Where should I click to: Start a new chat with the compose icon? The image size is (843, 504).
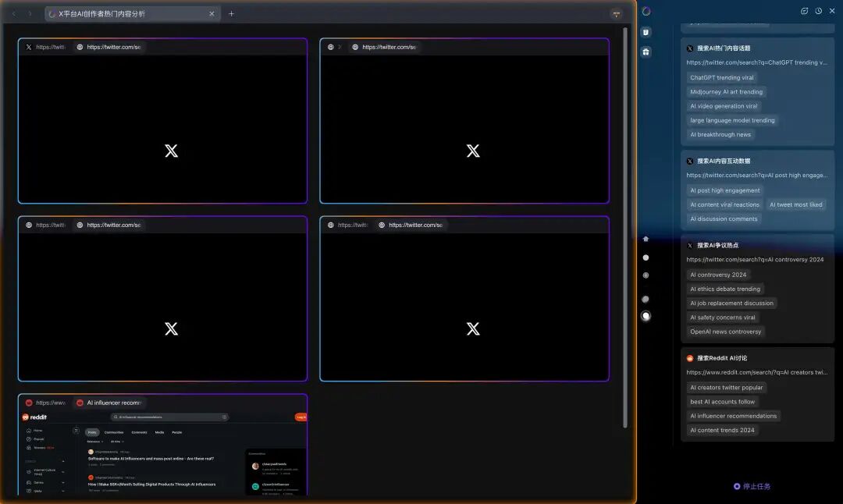pos(804,11)
